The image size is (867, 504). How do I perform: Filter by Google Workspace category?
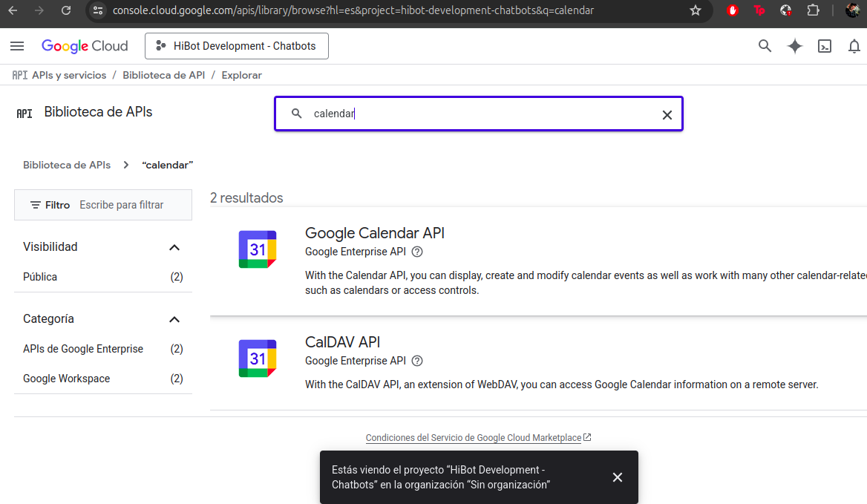pyautogui.click(x=66, y=379)
